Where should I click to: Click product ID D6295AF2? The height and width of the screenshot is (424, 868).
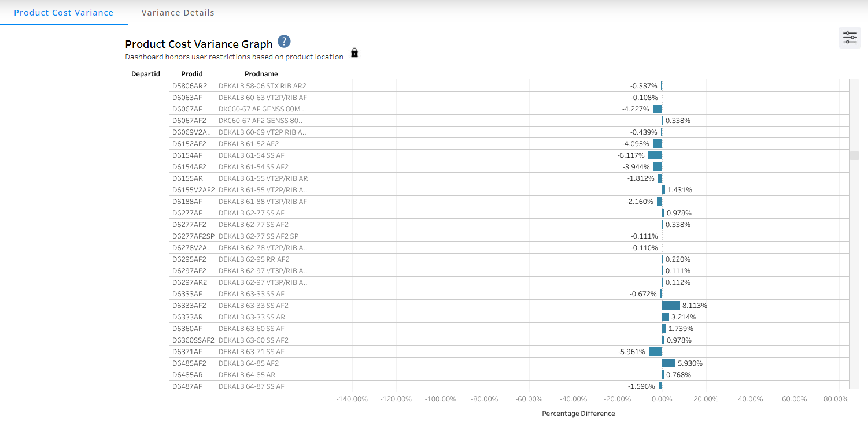click(189, 259)
